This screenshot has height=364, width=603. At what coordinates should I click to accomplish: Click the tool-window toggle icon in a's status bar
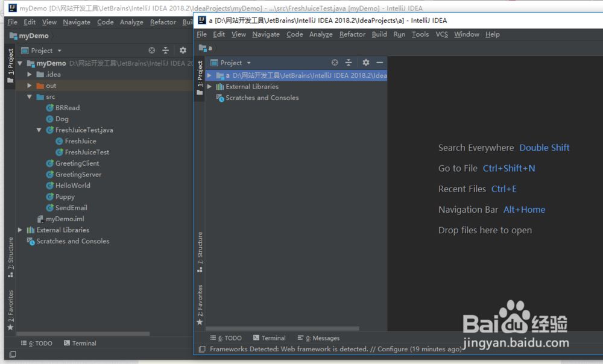tap(202, 349)
